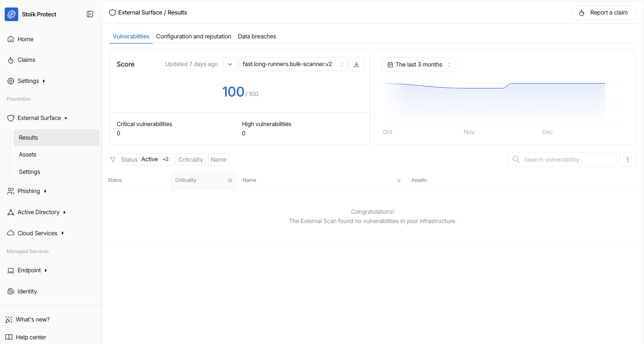Open the scanner domain dropdown
644x344 pixels.
293,64
